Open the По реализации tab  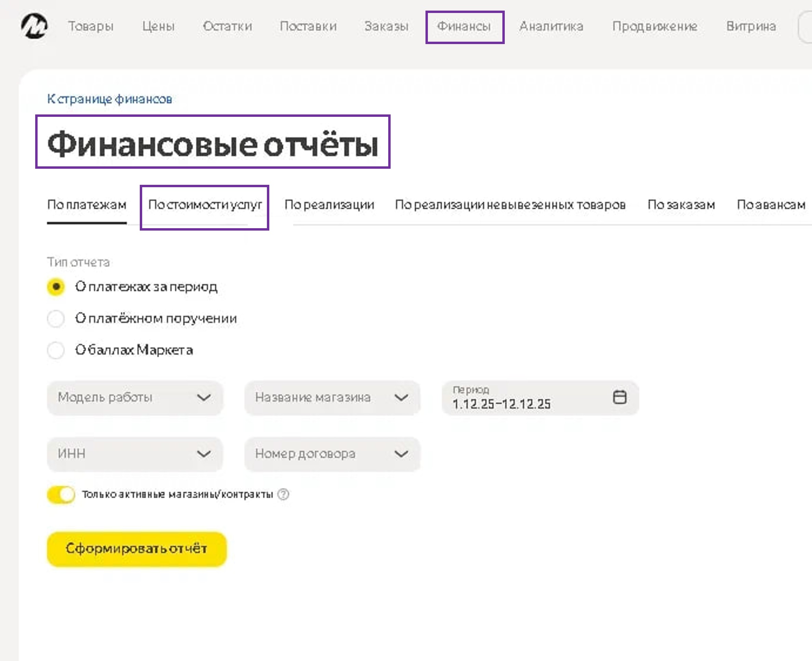(x=329, y=205)
